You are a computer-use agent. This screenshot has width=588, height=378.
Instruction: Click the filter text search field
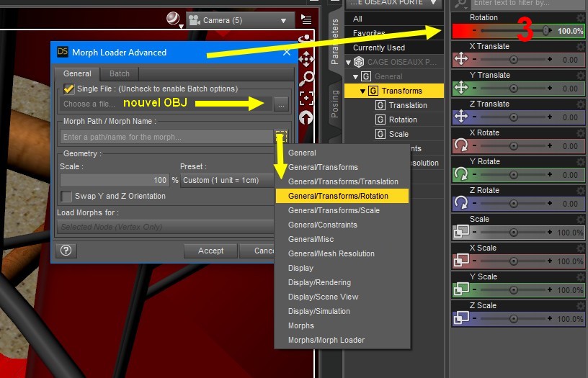[x=527, y=3]
